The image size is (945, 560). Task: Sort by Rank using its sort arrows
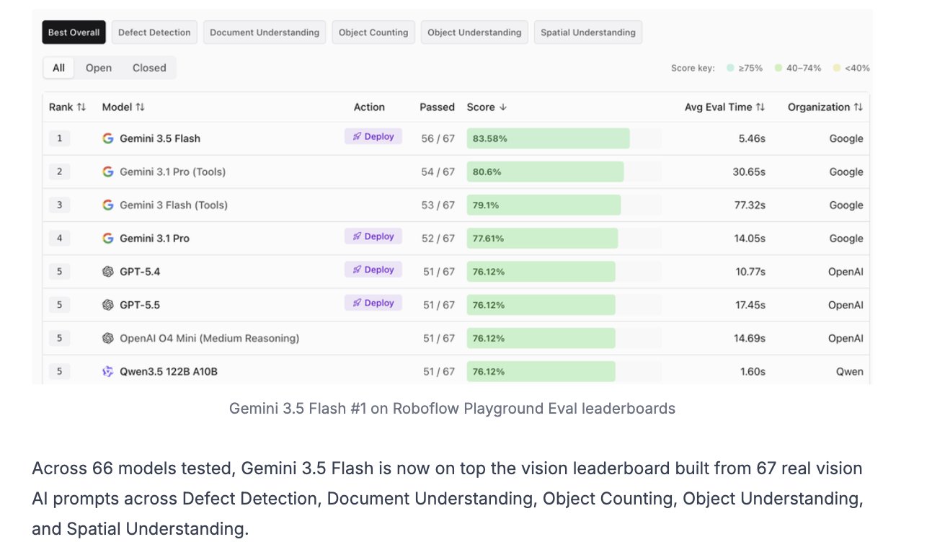(81, 107)
